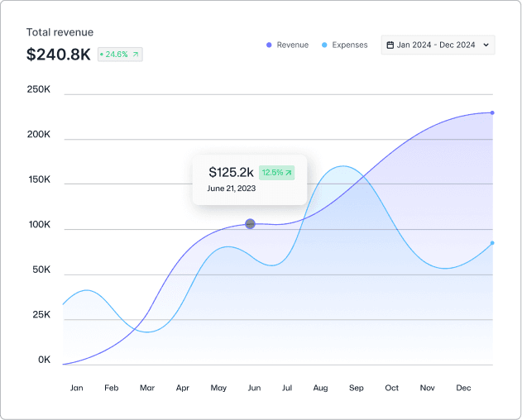
Task: Expand the date range chevron arrow
Action: point(486,45)
